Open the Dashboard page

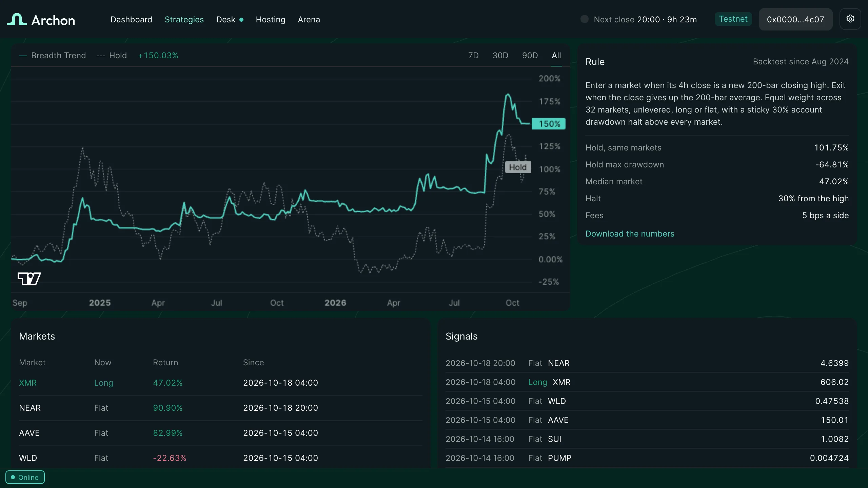tap(131, 20)
